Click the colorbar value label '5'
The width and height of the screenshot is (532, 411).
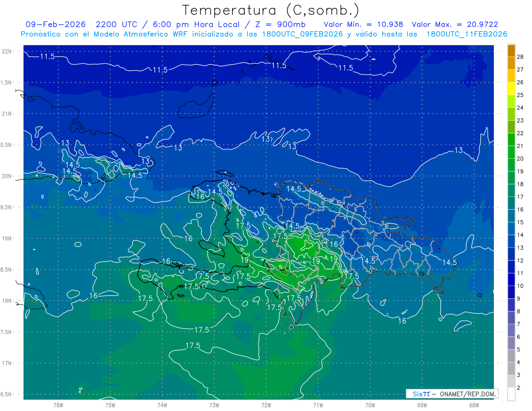519,350
